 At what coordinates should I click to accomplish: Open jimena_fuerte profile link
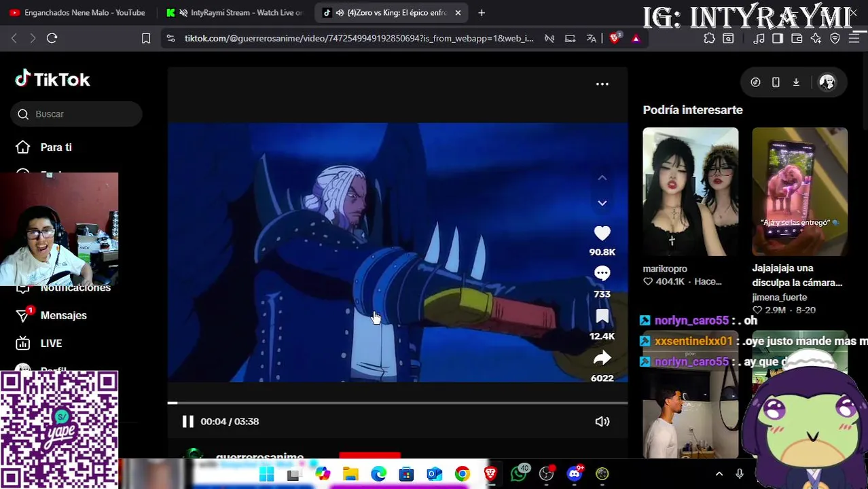coord(779,297)
